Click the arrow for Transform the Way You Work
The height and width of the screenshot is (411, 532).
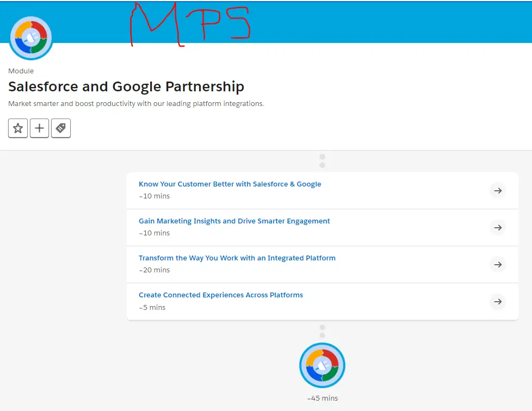point(498,264)
